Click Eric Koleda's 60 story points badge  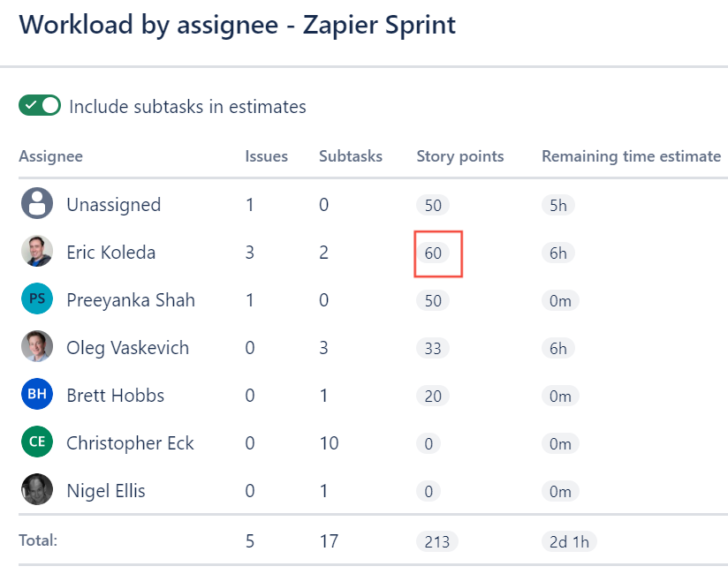coord(433,253)
